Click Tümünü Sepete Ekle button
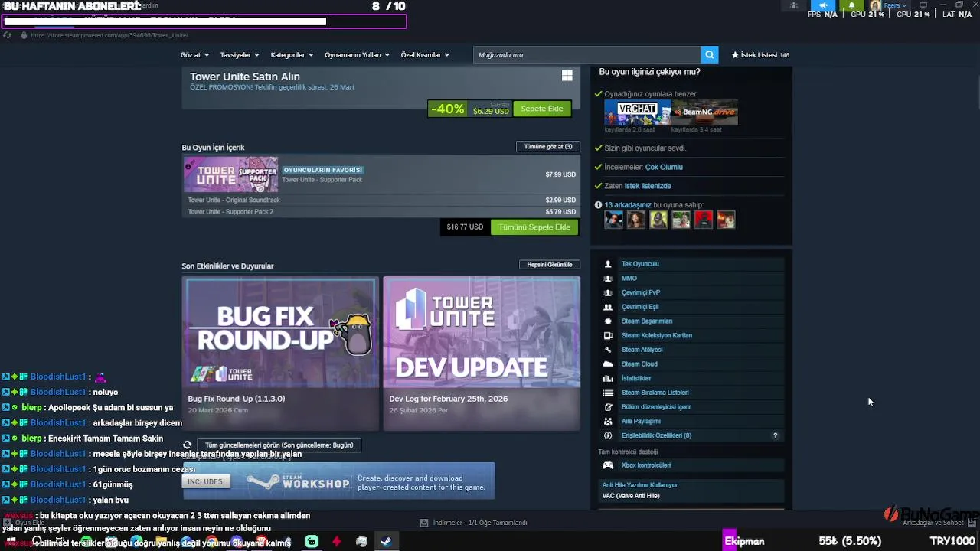This screenshot has width=980, height=551. [x=534, y=227]
